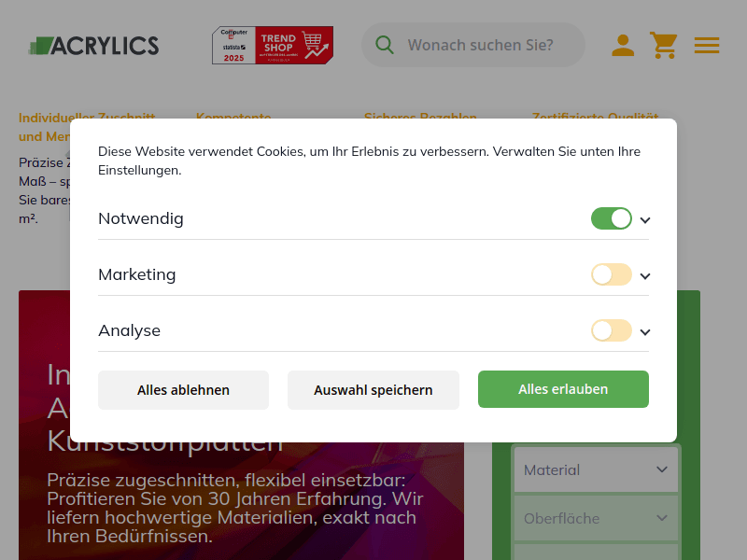Toggle the Notwendig cookies switch
Image resolution: width=747 pixels, height=560 pixels.
(x=612, y=218)
